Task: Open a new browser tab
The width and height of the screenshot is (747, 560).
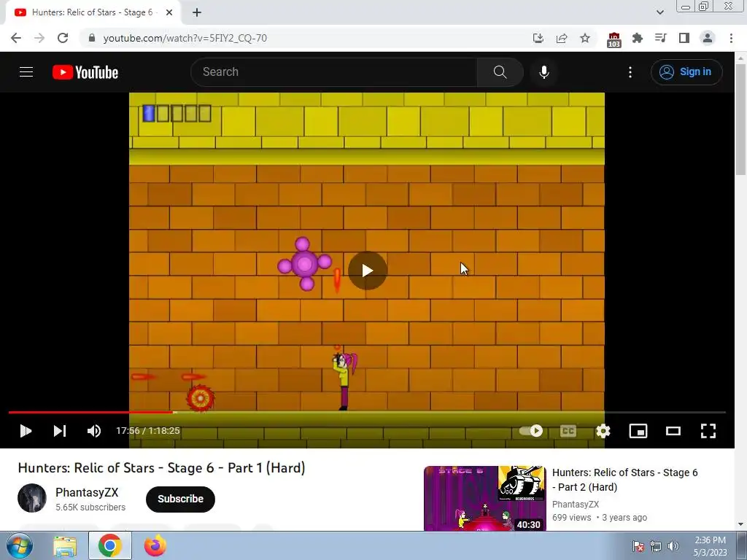Action: pyautogui.click(x=197, y=12)
